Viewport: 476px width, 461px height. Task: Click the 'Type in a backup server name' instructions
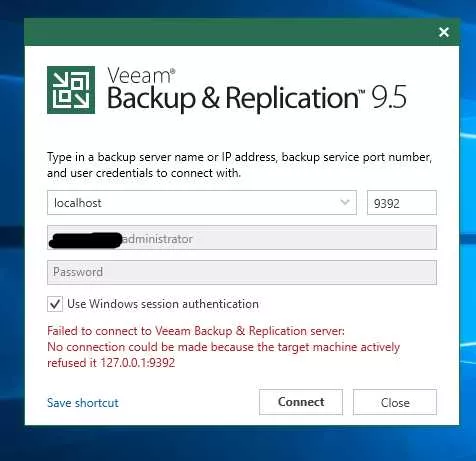pyautogui.click(x=239, y=165)
